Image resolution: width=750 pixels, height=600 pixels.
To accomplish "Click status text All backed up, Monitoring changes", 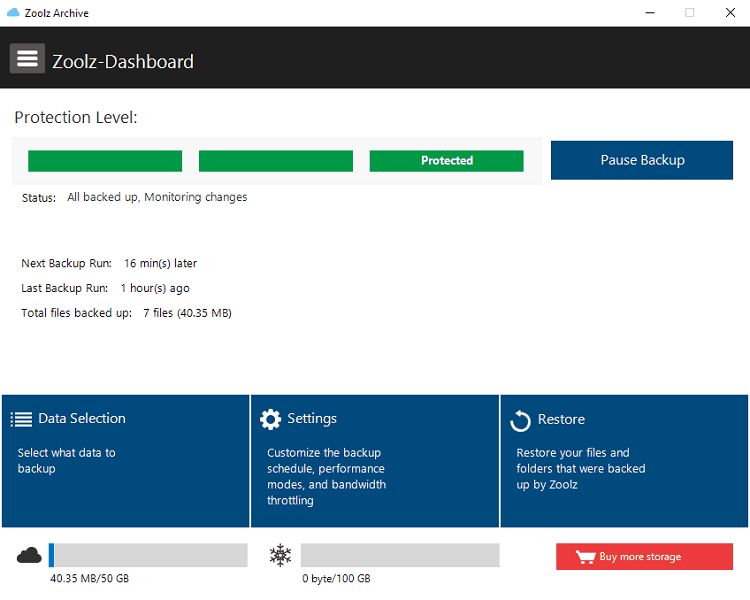I will (157, 197).
